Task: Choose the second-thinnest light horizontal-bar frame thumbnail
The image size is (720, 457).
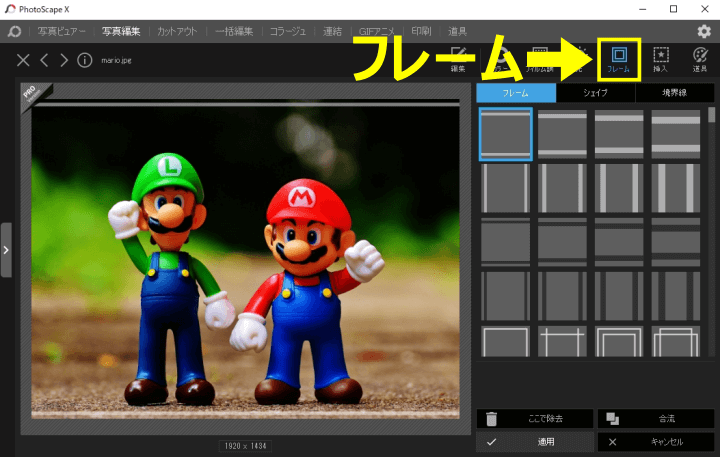Action: pos(562,134)
